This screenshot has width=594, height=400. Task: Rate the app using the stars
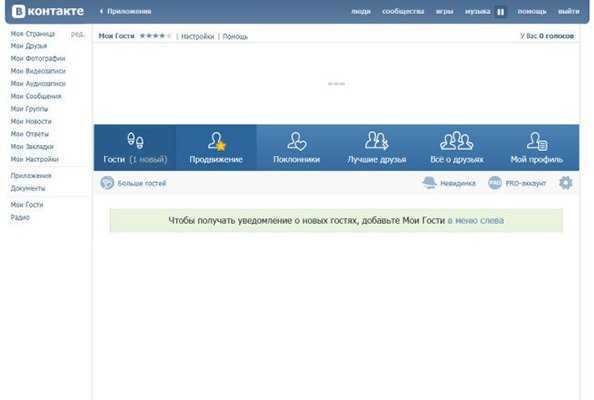(155, 36)
